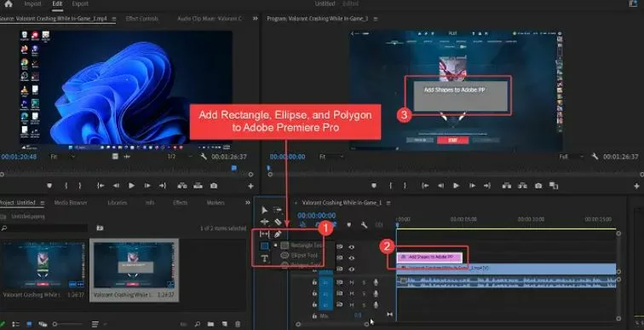Add marker in Program monitor
The image size is (644, 330).
coord(374,186)
